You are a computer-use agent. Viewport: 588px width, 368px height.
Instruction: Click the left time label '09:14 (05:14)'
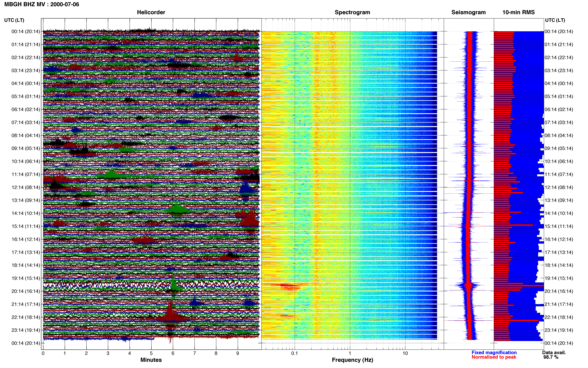(x=26, y=148)
